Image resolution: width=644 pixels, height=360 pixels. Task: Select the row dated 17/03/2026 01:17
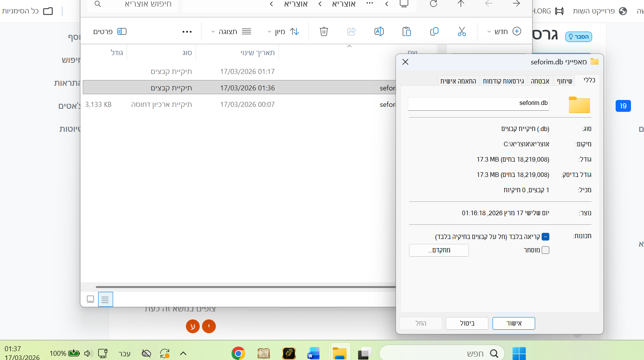coord(239,72)
